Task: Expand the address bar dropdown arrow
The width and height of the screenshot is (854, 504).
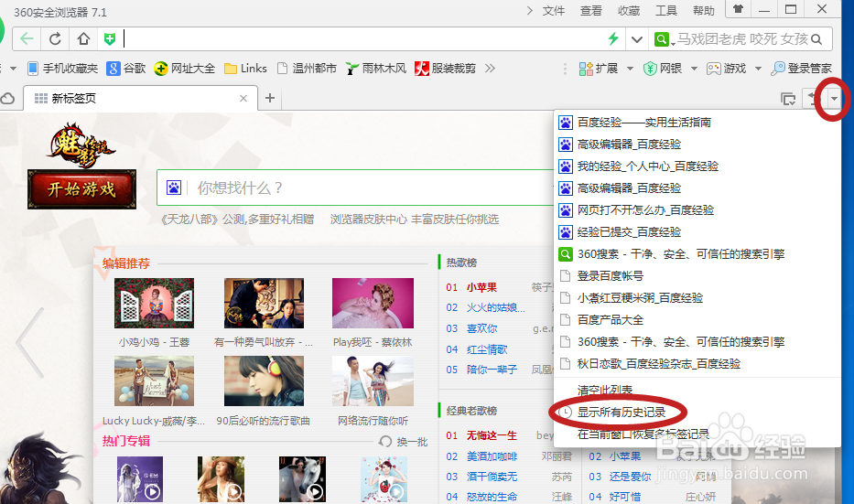Action: 636,39
